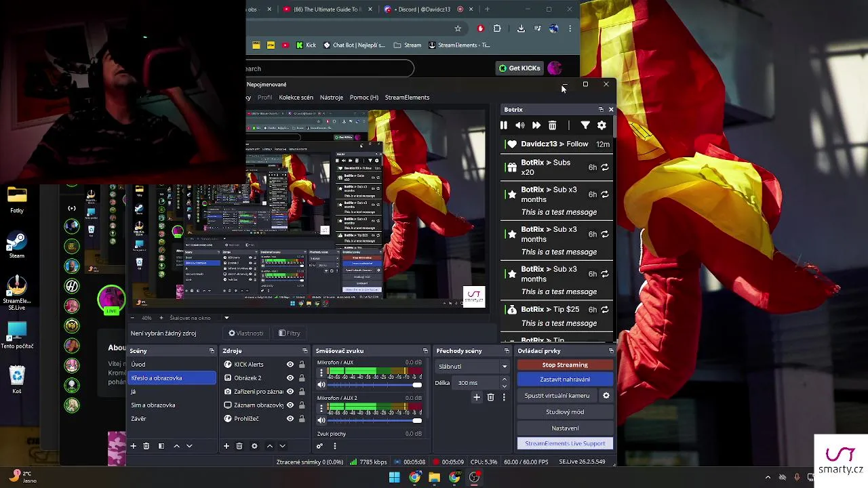Remove the selected source with the trash icon
The width and height of the screenshot is (868, 488).
[x=239, y=446]
